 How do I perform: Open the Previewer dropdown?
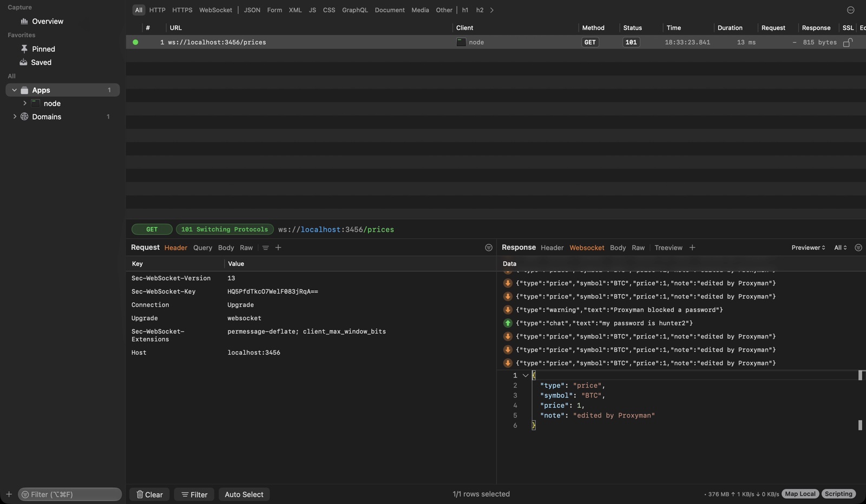tap(808, 248)
